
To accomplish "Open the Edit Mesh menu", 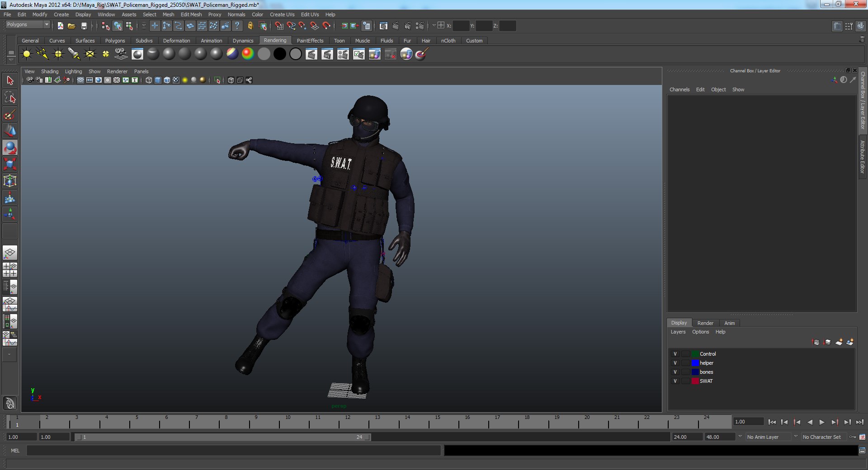I will (x=191, y=14).
